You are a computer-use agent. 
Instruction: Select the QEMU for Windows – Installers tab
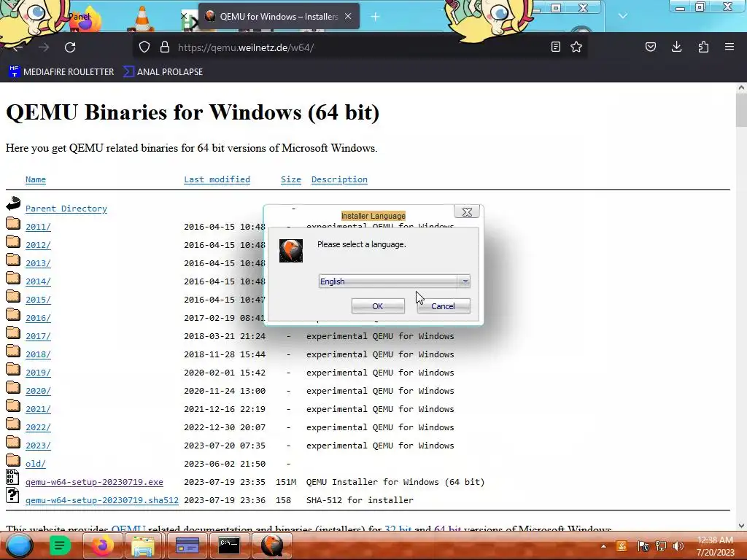pos(279,16)
